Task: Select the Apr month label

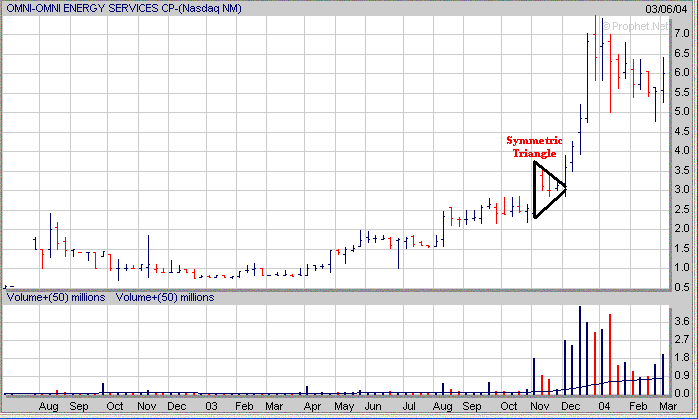Action: click(312, 407)
